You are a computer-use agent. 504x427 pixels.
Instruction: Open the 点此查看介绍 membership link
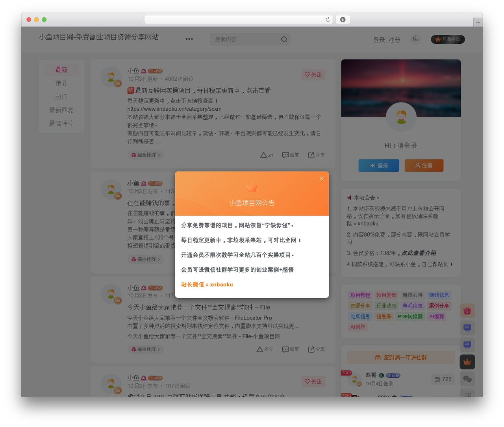(419, 253)
